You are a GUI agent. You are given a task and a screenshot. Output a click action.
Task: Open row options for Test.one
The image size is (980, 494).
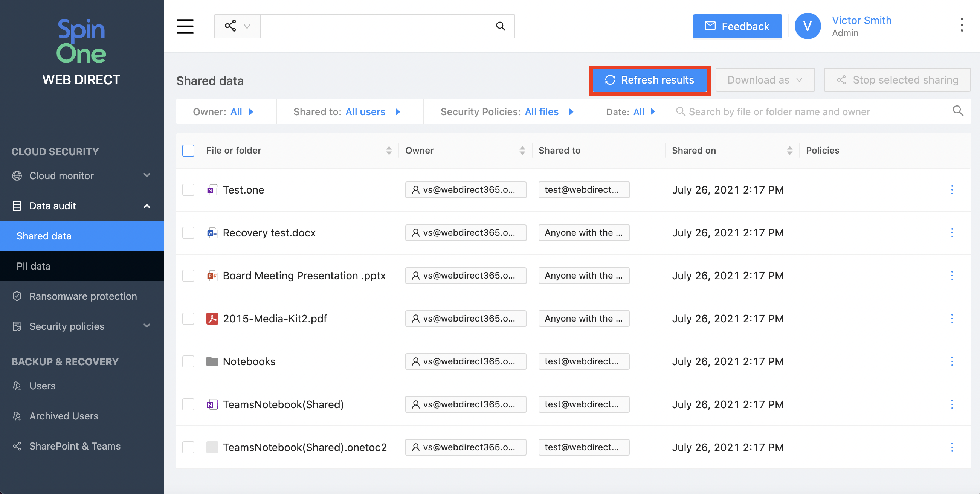952,189
